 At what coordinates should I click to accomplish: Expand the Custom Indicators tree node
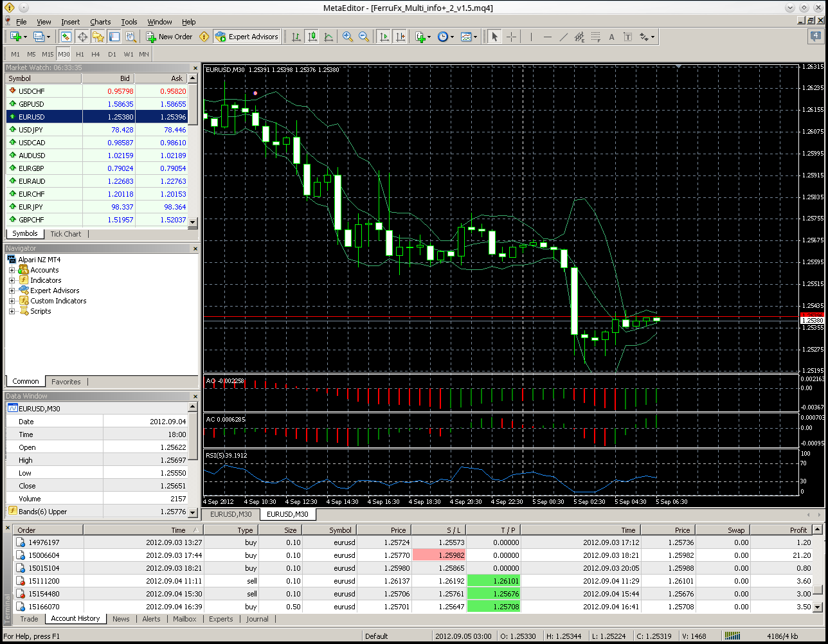[x=12, y=301]
